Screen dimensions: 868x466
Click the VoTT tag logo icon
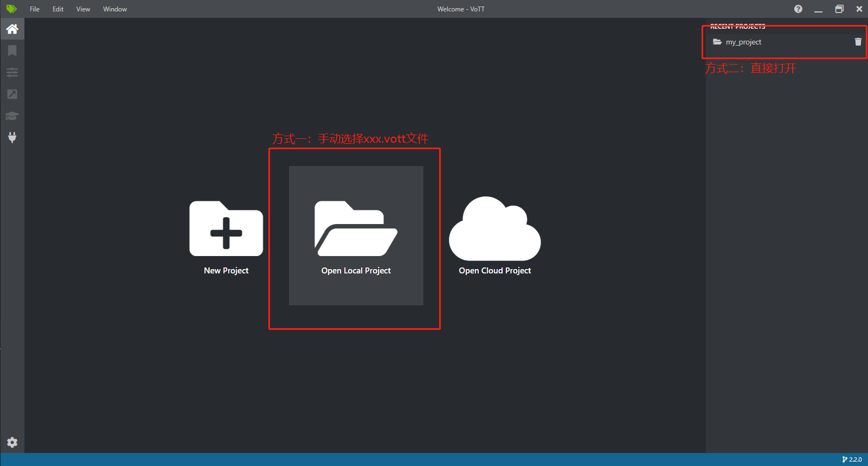tap(11, 9)
